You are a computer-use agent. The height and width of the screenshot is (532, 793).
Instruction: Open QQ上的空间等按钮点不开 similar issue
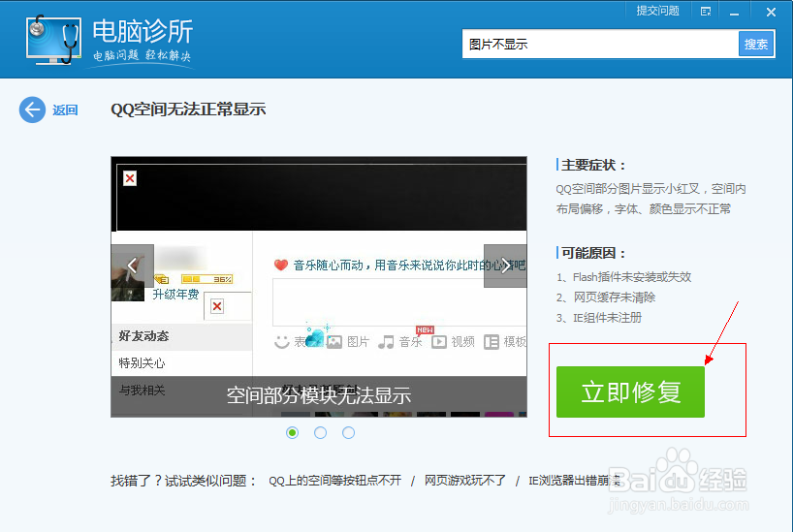334,481
